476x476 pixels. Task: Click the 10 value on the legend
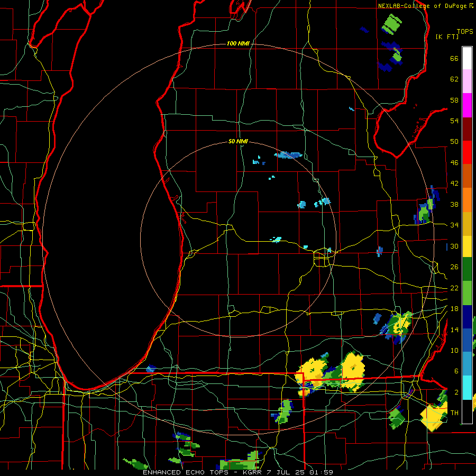click(x=454, y=350)
